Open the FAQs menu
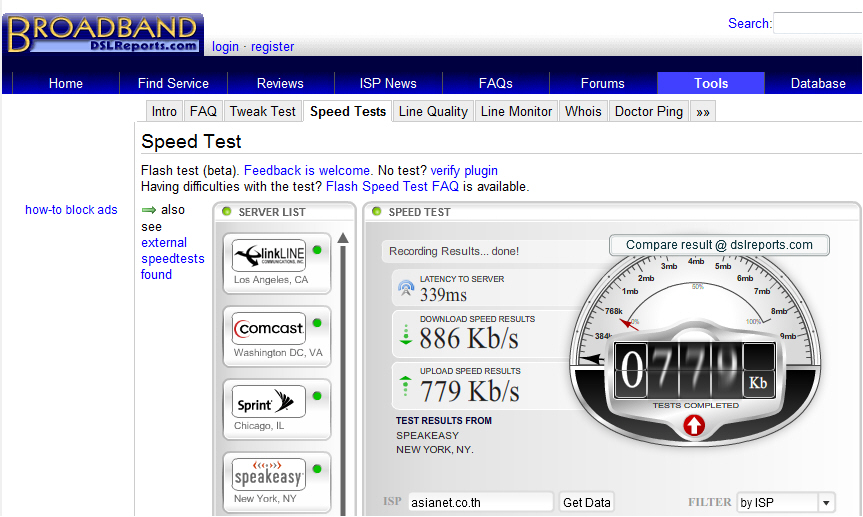Viewport: 863px width, 517px height. coord(495,83)
